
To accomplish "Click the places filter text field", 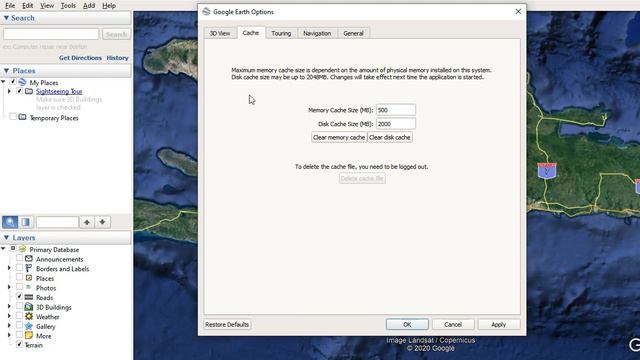I will (x=57, y=222).
